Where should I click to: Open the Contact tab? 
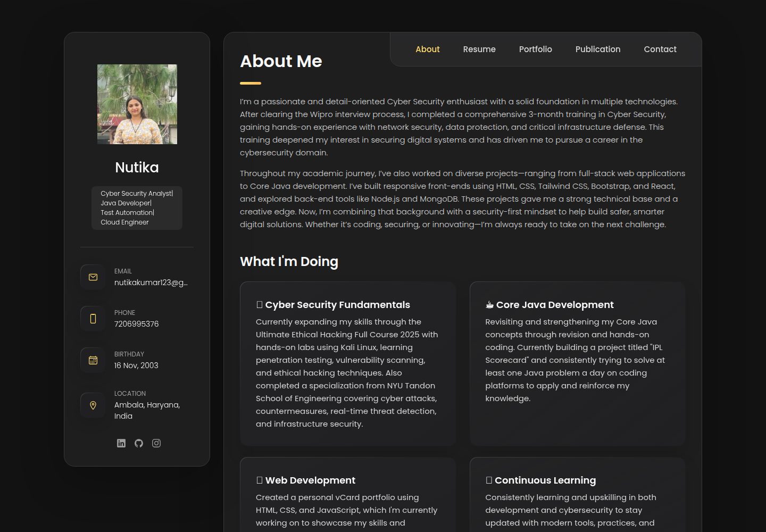pyautogui.click(x=660, y=49)
